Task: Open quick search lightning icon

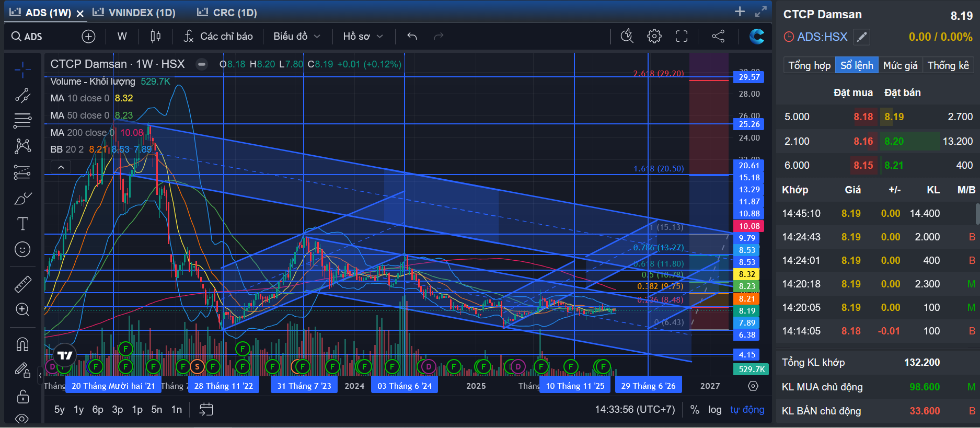Action: [x=627, y=36]
